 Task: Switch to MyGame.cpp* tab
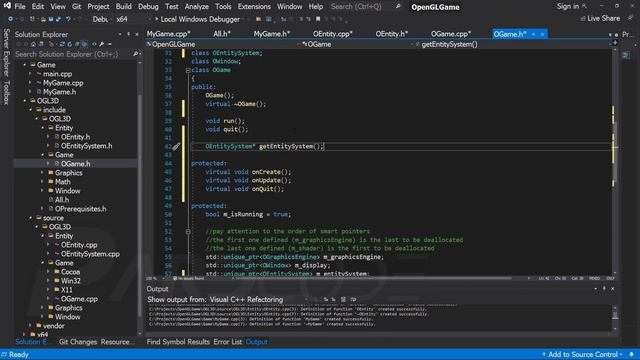168,34
